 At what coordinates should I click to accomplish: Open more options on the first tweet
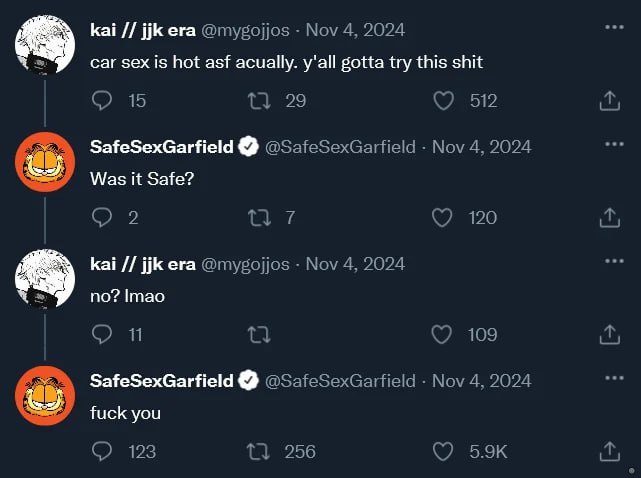[x=614, y=26]
